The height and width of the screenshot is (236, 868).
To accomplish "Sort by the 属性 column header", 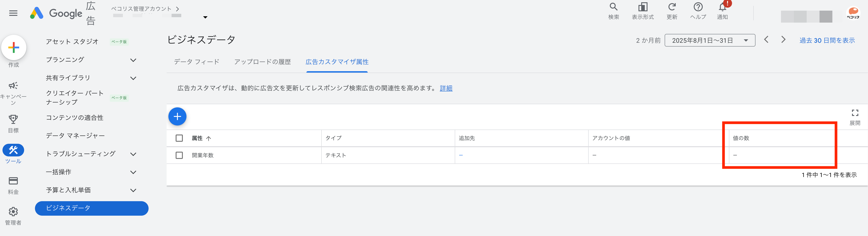I will 197,138.
